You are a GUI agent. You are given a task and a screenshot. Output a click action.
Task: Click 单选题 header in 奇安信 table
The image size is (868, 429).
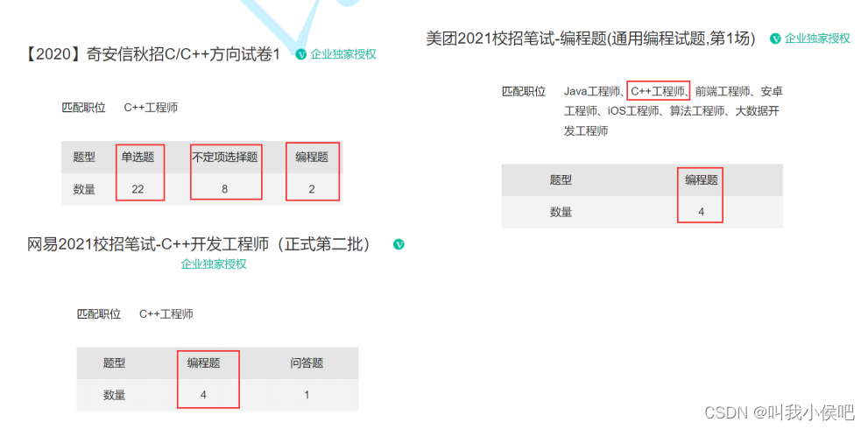coord(138,158)
